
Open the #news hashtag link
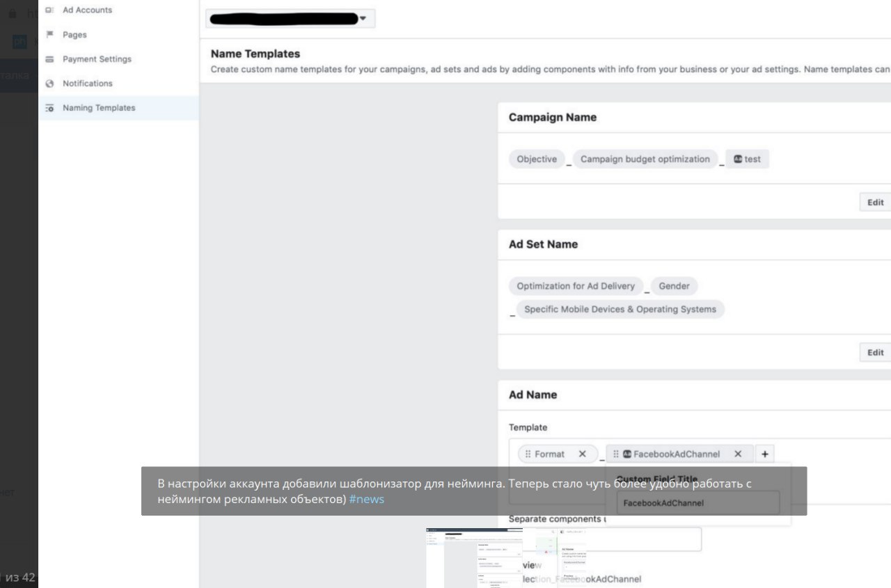(x=367, y=499)
